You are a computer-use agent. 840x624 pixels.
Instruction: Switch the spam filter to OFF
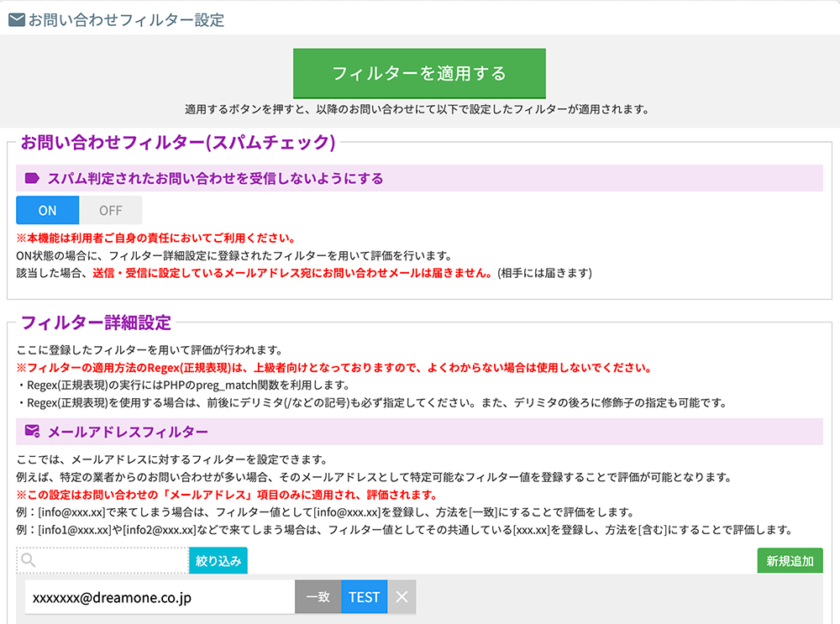(x=111, y=210)
